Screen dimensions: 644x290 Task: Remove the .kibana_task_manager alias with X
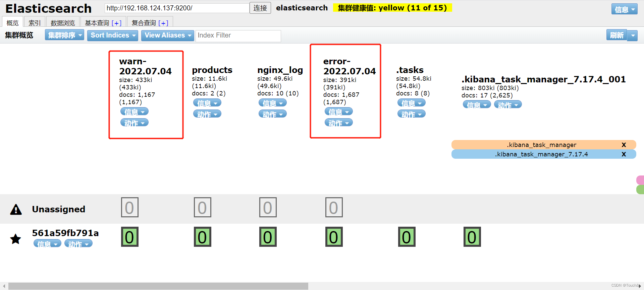click(x=624, y=145)
